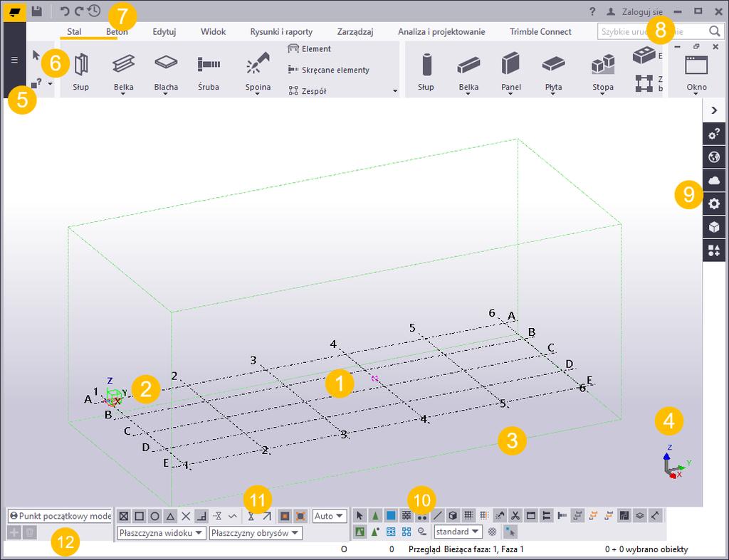The image size is (729, 560).
Task: Open the Widok ribbon tab
Action: [x=213, y=31]
